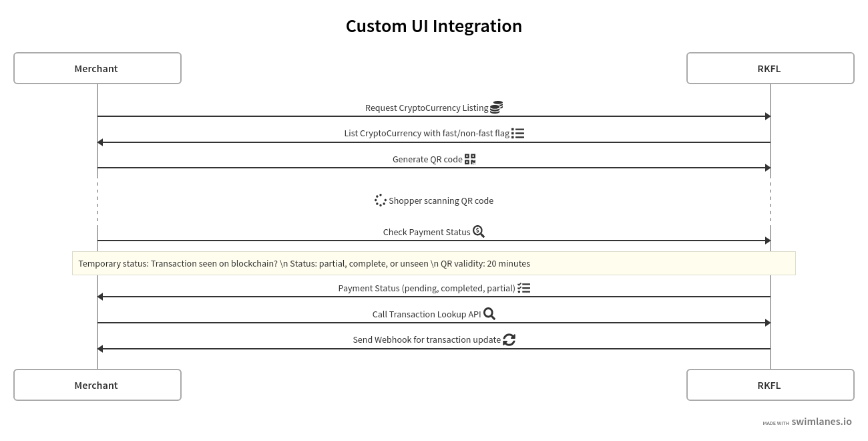This screenshot has height=441, width=868.
Task: Click the list icon after fast/non-fast flag
Action: coord(518,133)
